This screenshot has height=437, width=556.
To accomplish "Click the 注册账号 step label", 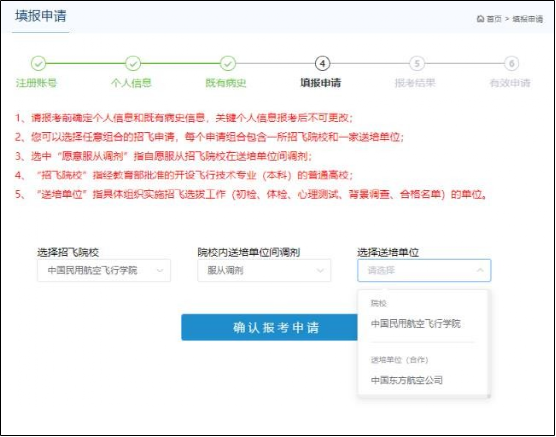I will pos(37,83).
